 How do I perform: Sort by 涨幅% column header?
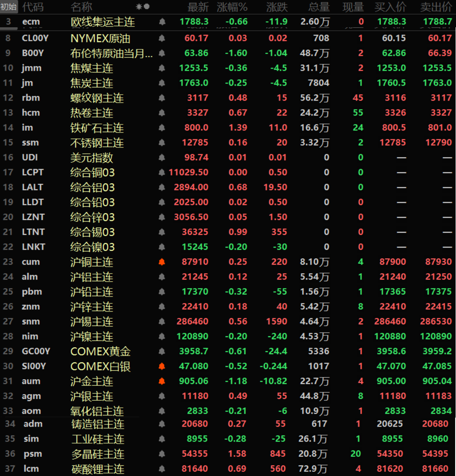(x=232, y=7)
